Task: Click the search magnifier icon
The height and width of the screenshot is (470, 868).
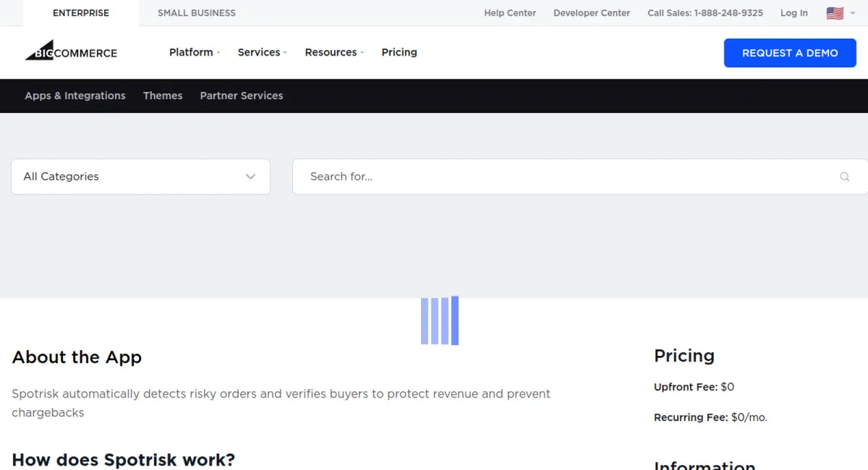Action: pyautogui.click(x=844, y=176)
